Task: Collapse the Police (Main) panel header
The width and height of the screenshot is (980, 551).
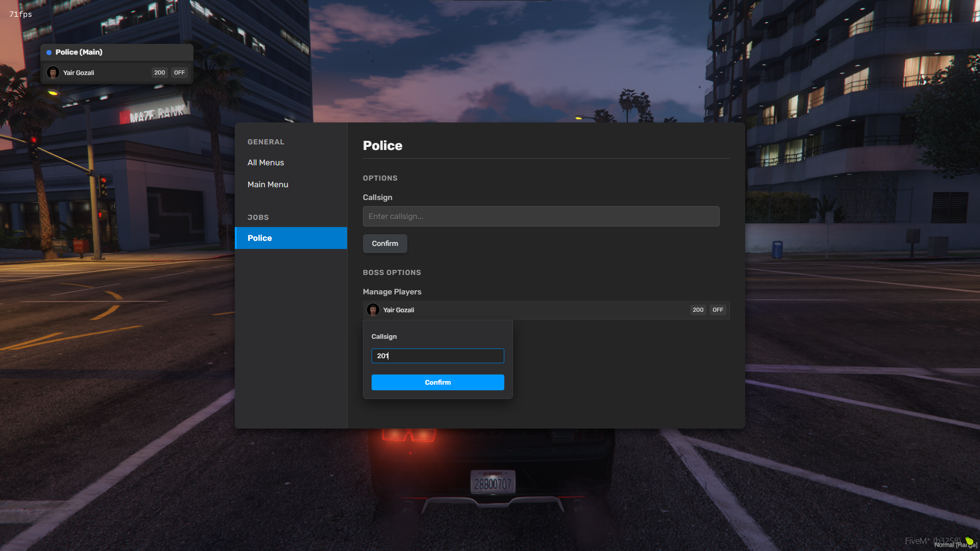Action: [x=117, y=52]
